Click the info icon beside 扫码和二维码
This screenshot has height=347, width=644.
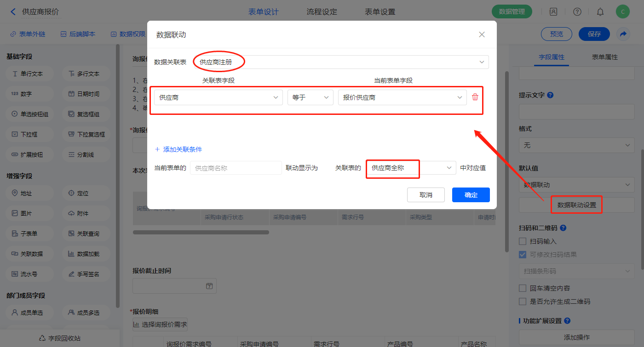coord(563,228)
